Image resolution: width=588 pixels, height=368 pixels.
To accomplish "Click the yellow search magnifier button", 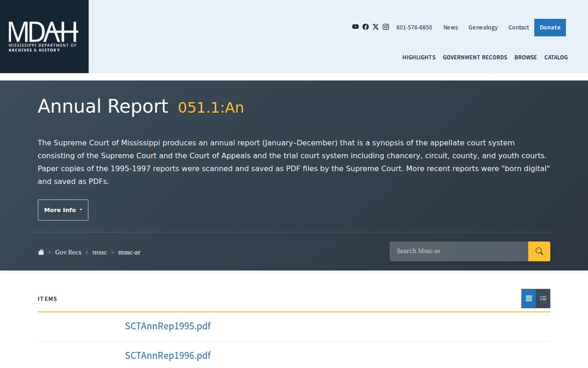I will (x=539, y=251).
